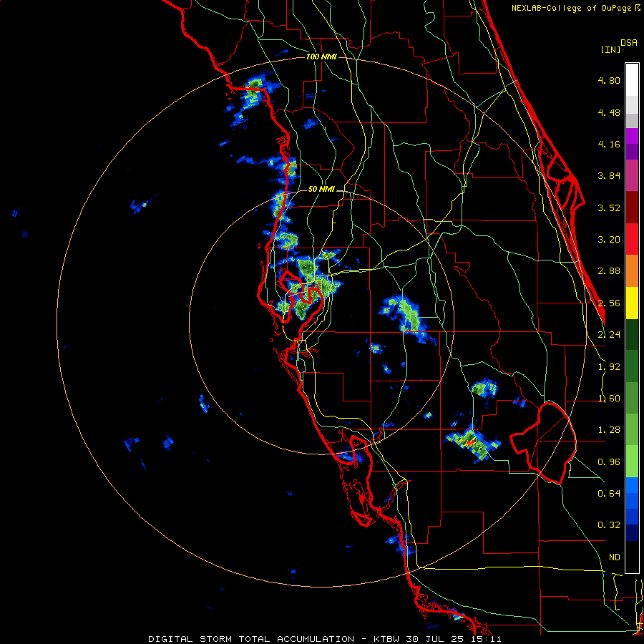Select the 2.88 legend value
The width and height of the screenshot is (644, 644).
click(609, 271)
